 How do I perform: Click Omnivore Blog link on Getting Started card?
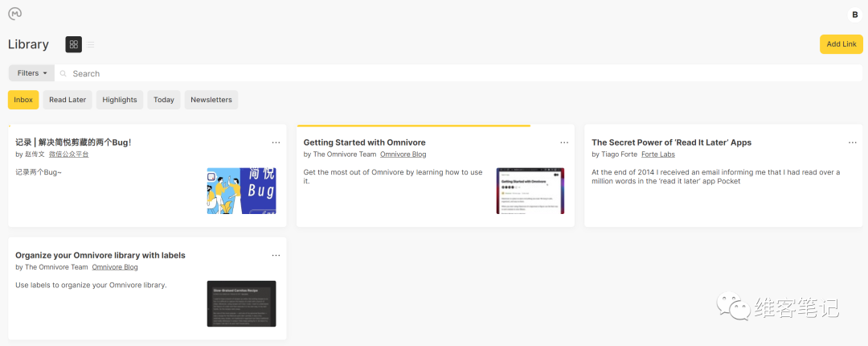tap(403, 154)
